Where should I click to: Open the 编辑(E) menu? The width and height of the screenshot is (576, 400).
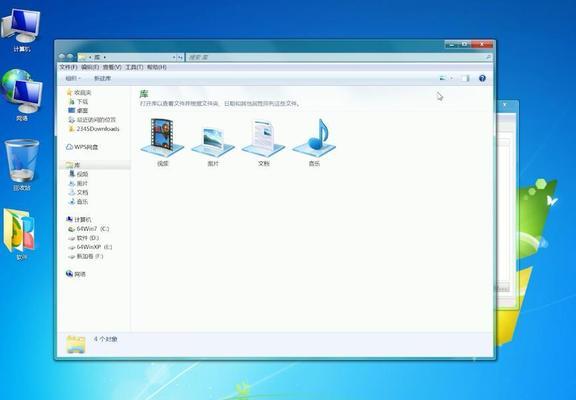tap(90, 68)
